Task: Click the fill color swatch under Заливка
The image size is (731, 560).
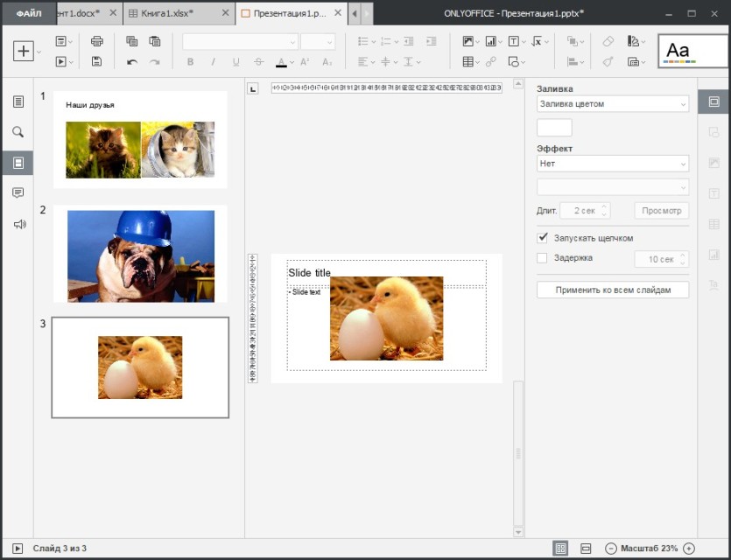Action: coord(554,127)
